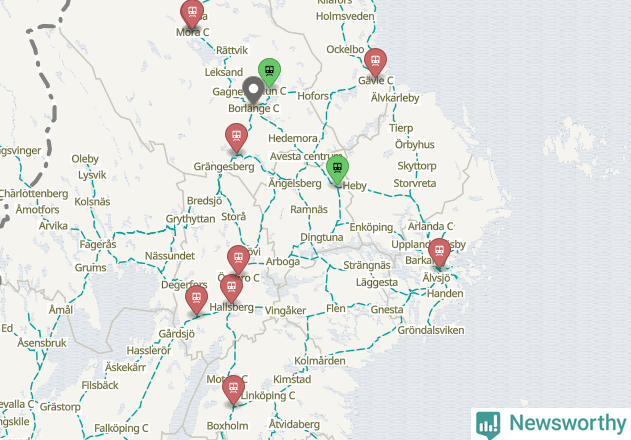
Task: Select the red train marker below Degerfors
Action: click(x=196, y=300)
